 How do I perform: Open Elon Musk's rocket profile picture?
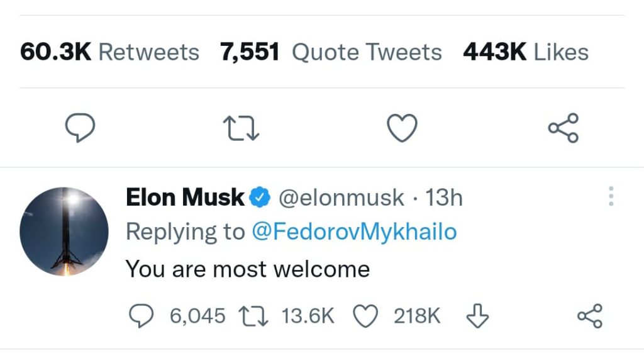tap(64, 232)
